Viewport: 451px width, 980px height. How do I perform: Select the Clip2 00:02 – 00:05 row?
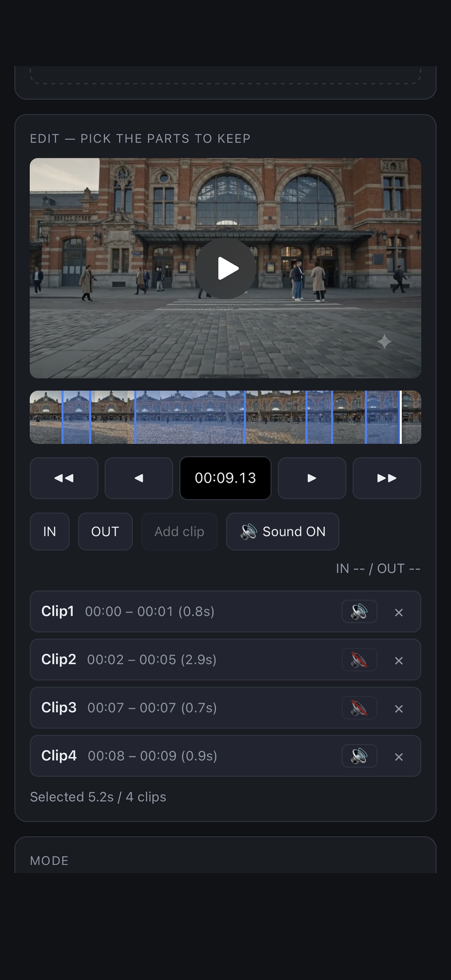(x=226, y=660)
